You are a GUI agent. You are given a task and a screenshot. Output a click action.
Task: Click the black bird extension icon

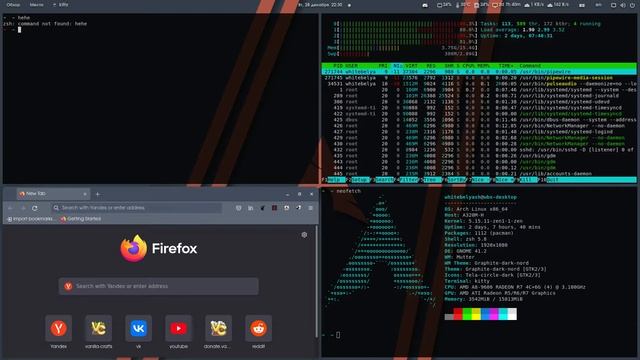pyautogui.click(x=262, y=208)
